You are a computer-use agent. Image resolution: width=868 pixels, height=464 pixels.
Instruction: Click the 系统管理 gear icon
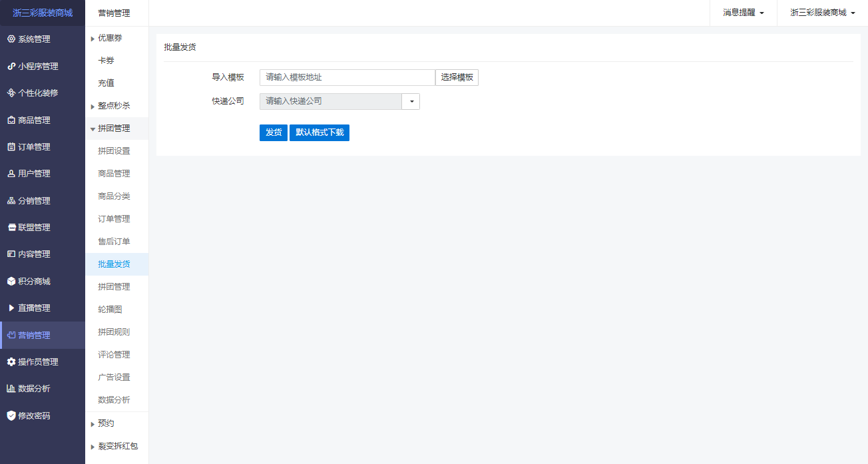click(11, 39)
